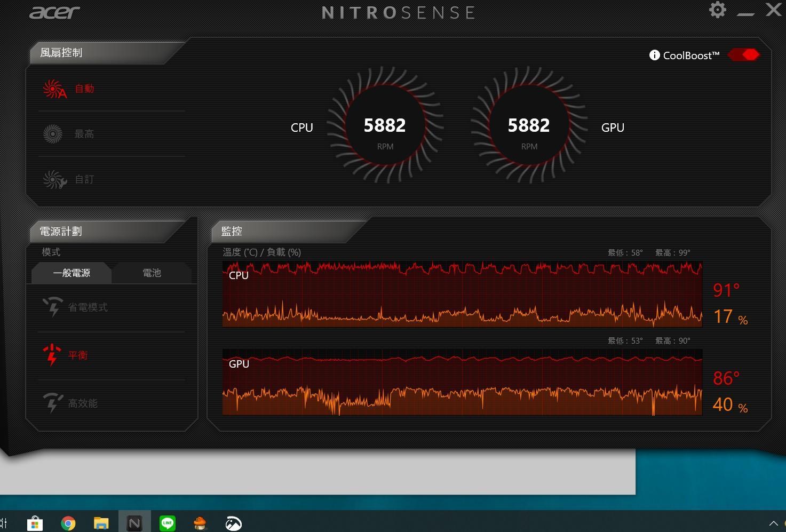Switch to 電池 tab
786x532 pixels.
(x=152, y=273)
